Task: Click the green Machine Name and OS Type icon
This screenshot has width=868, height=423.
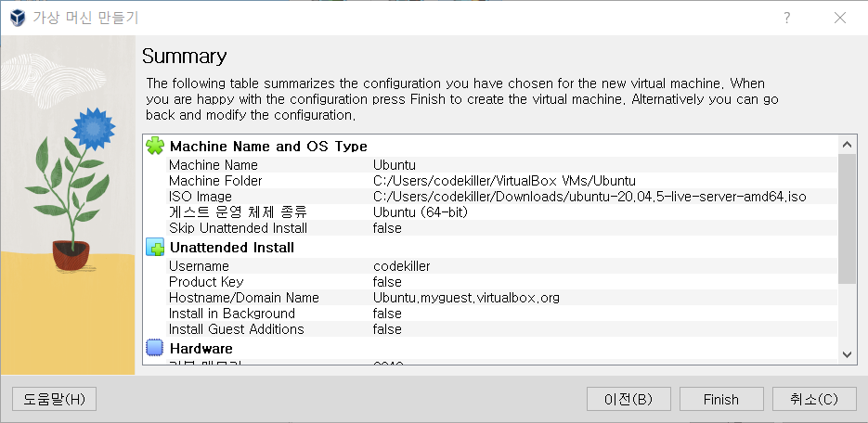Action: coord(155,146)
